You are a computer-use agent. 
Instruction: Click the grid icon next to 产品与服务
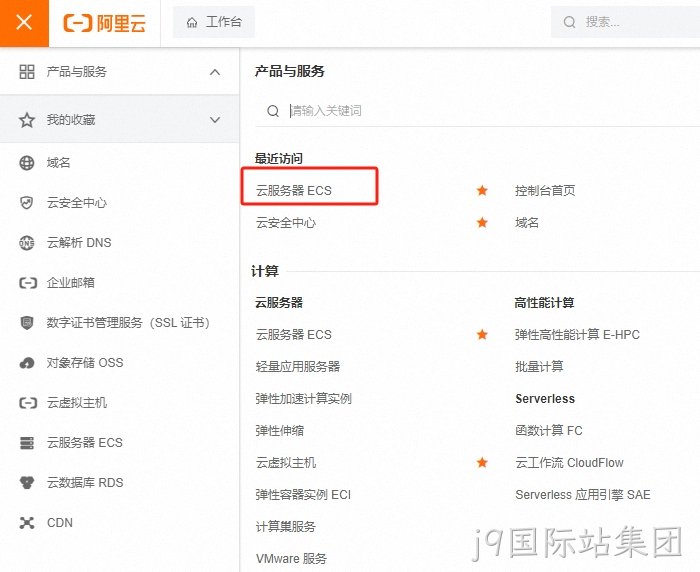pyautogui.click(x=27, y=71)
